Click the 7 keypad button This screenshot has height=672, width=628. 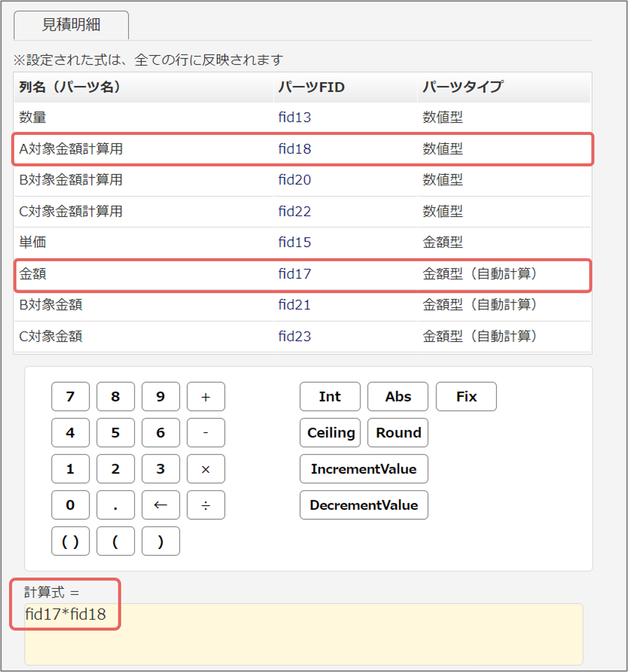click(70, 397)
